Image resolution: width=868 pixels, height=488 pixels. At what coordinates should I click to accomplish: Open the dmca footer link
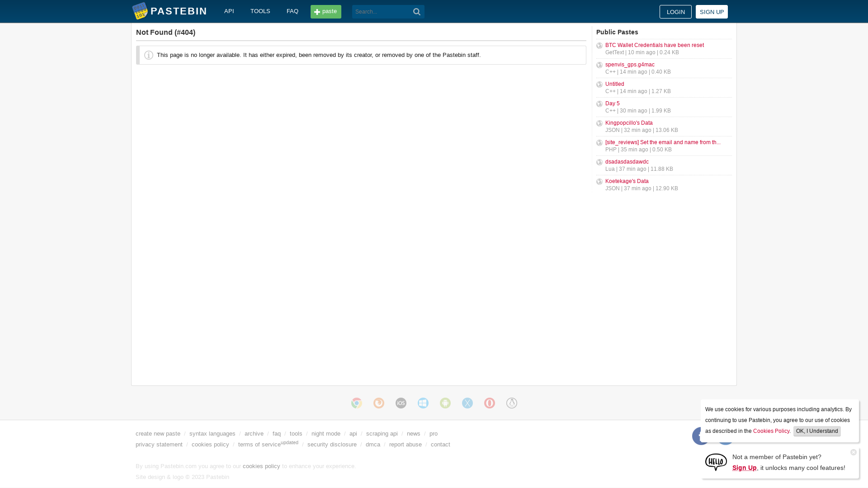pos(373,445)
